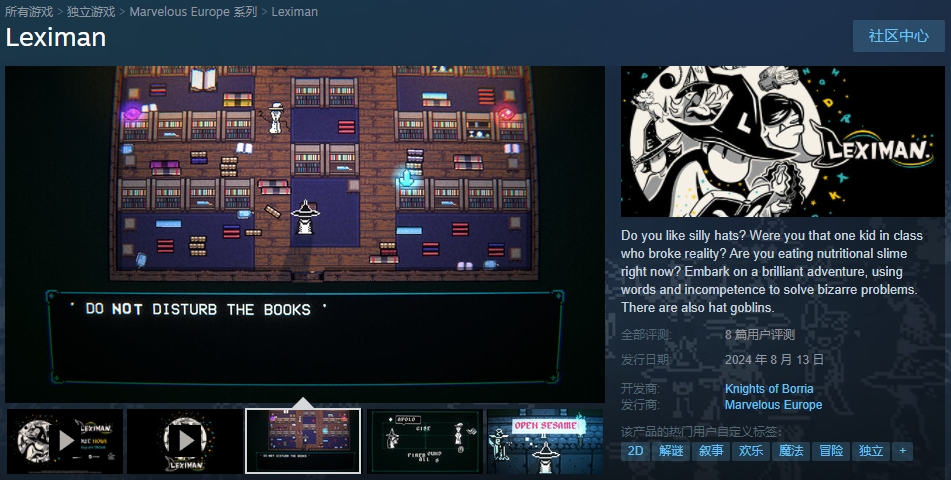Click the 发行日期 label
Viewport: 951px width, 480px height.
tap(646, 359)
